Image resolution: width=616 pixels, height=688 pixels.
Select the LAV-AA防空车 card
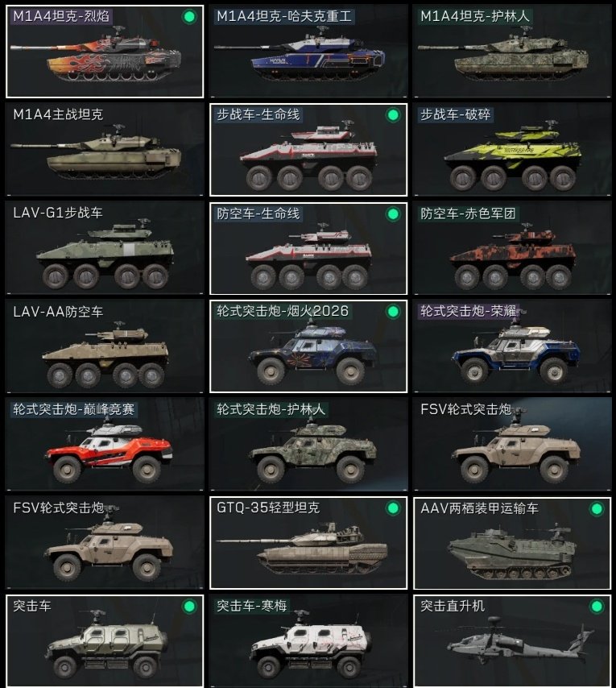point(105,346)
